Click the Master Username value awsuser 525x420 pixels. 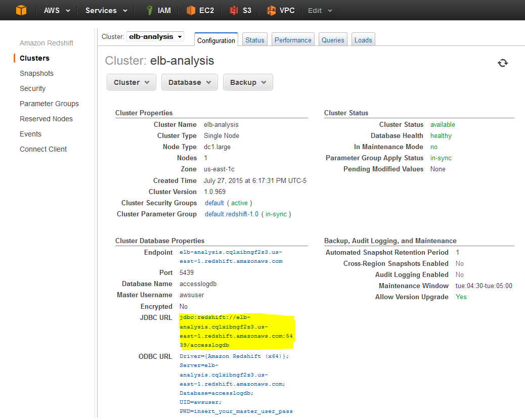192,295
